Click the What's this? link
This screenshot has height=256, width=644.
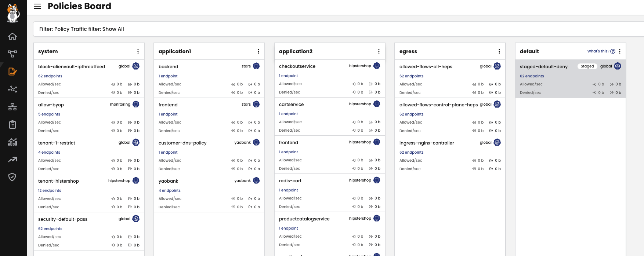click(598, 51)
